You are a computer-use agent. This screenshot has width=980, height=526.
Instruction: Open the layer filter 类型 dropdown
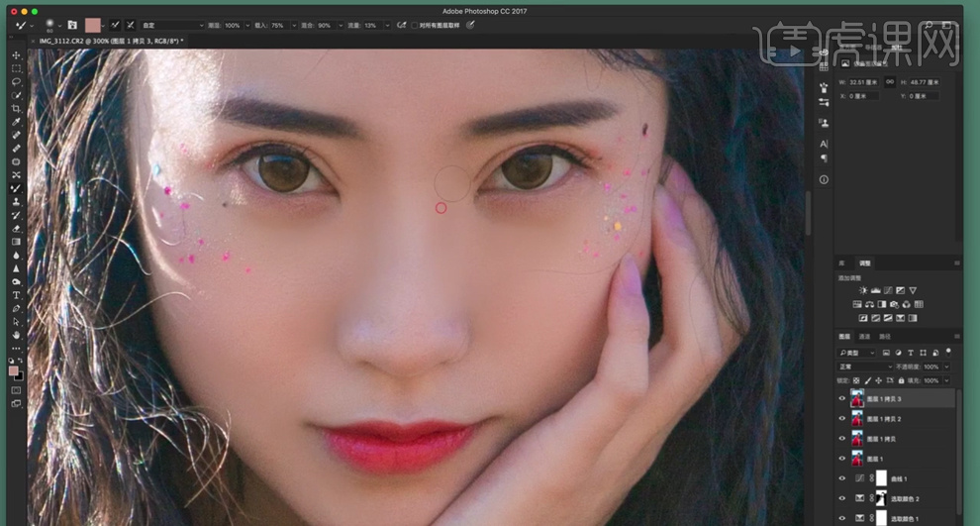click(x=856, y=354)
